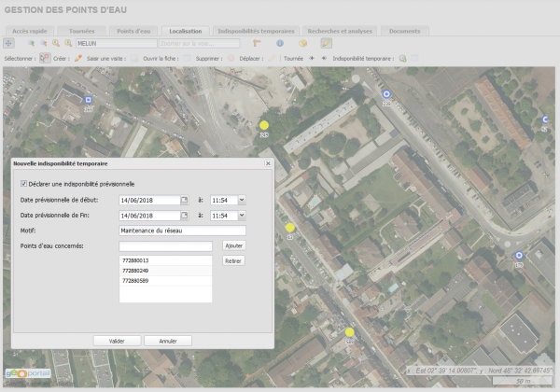Click the 'Ajouter' button

pos(234,245)
